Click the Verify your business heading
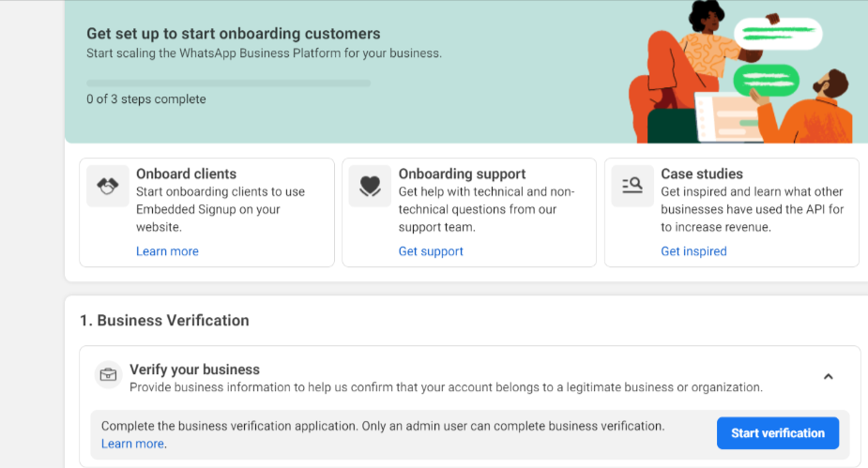868x468 pixels. point(194,370)
